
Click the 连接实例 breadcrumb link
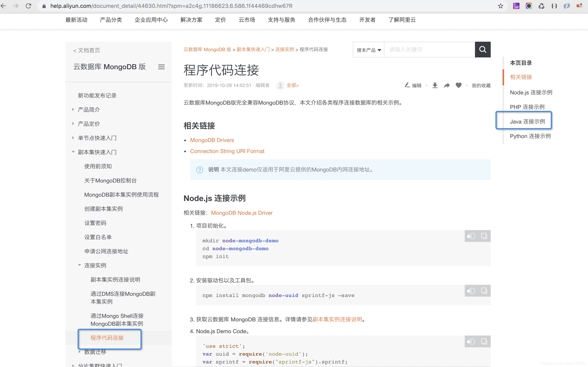point(285,50)
